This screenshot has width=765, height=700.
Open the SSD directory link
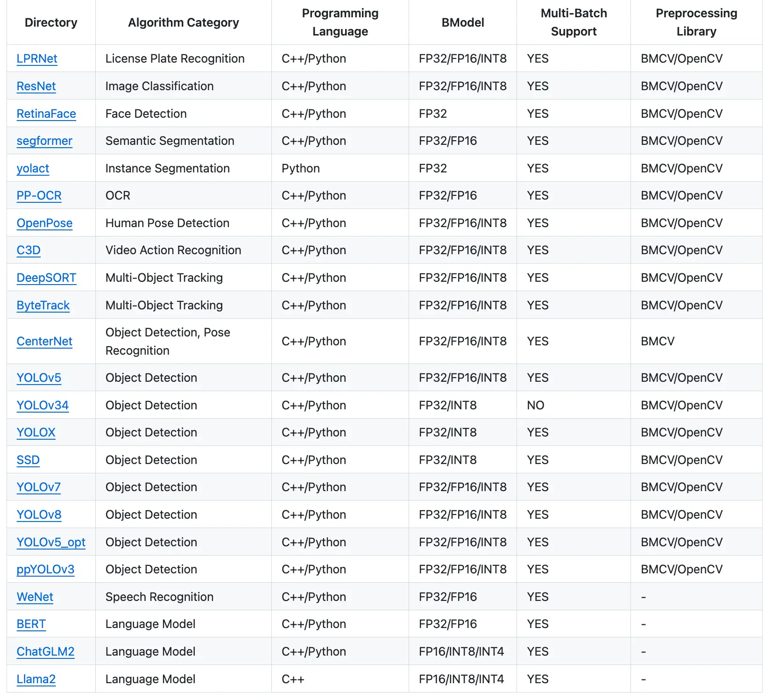click(x=28, y=460)
